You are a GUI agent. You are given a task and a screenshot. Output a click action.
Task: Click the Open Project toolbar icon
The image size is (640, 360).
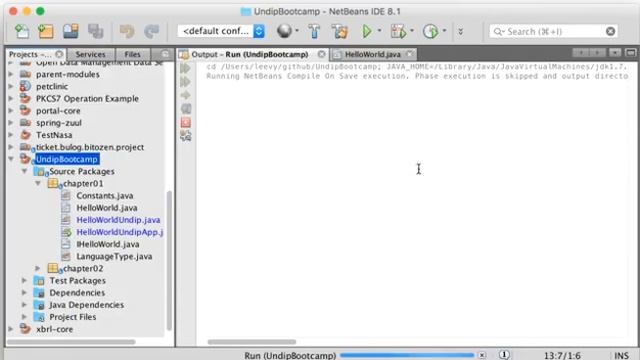71,31
